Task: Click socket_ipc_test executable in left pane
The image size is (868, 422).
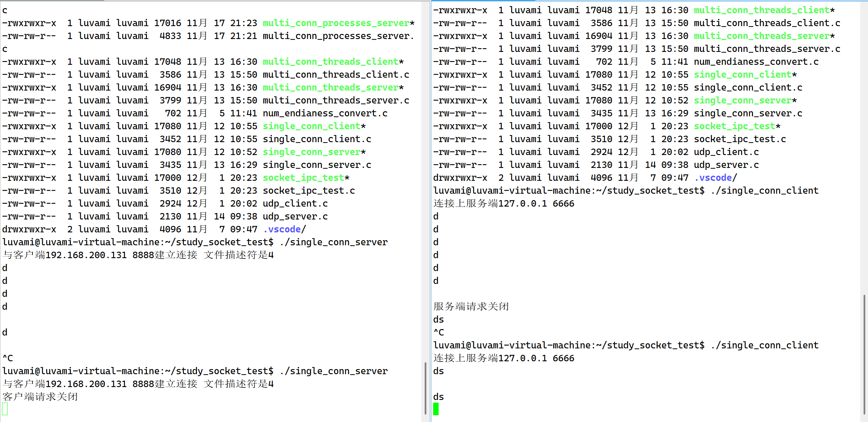Action: pyautogui.click(x=303, y=178)
